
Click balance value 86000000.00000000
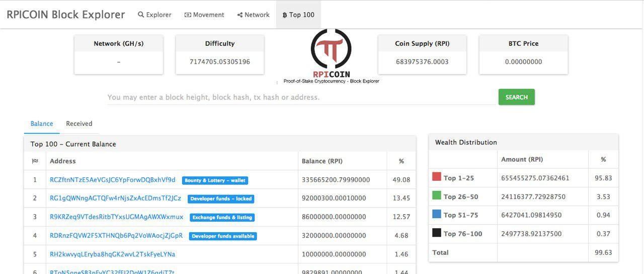(334, 217)
